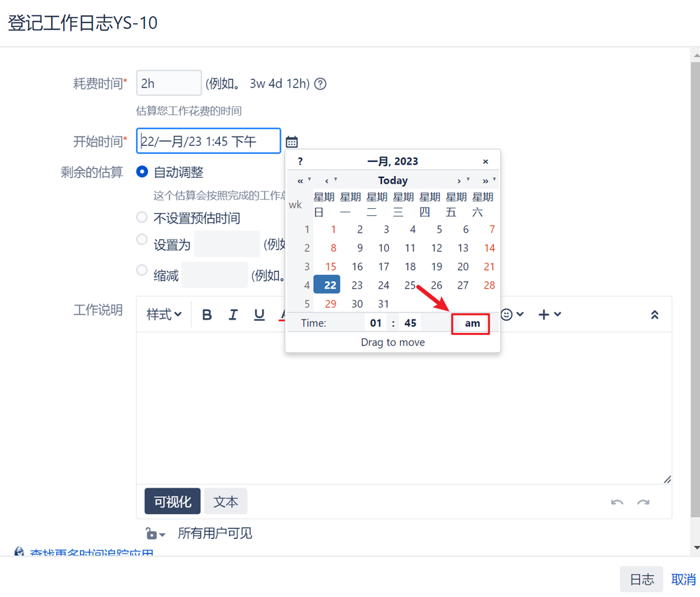Select date 1 in the calendar
This screenshot has height=597, width=700.
(x=333, y=230)
